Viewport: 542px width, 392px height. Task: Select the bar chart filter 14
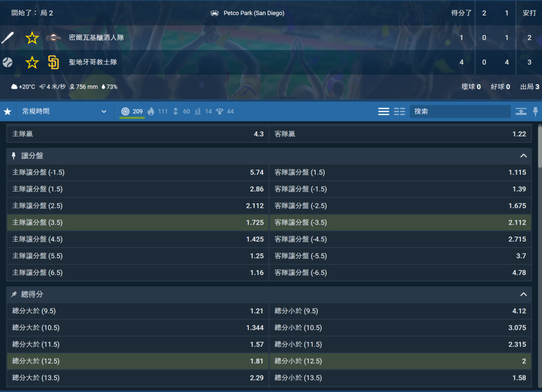(x=203, y=111)
